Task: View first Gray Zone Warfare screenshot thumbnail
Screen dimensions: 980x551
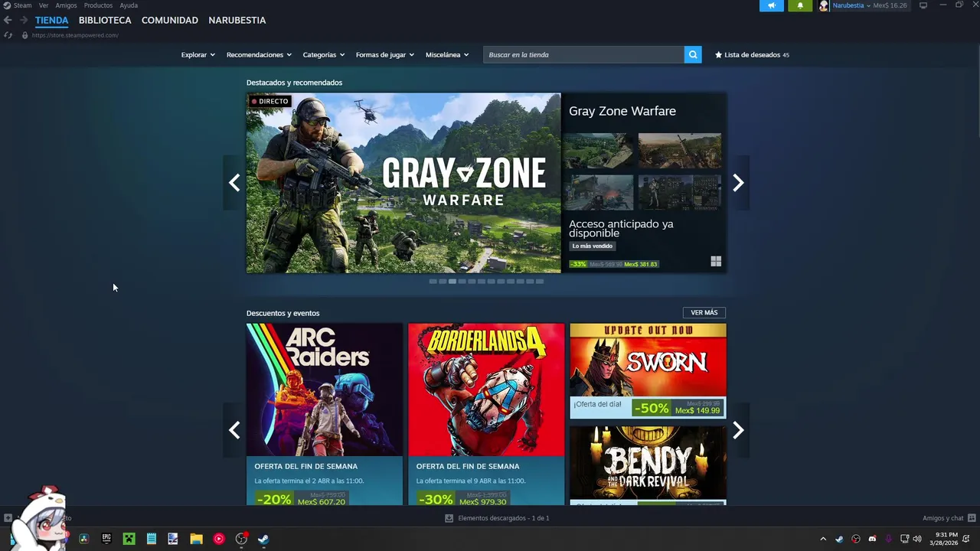Action: point(598,151)
